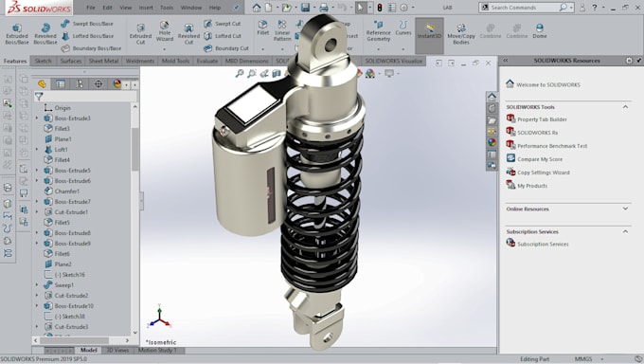Expand the Loft1 feature tree node

click(37, 150)
